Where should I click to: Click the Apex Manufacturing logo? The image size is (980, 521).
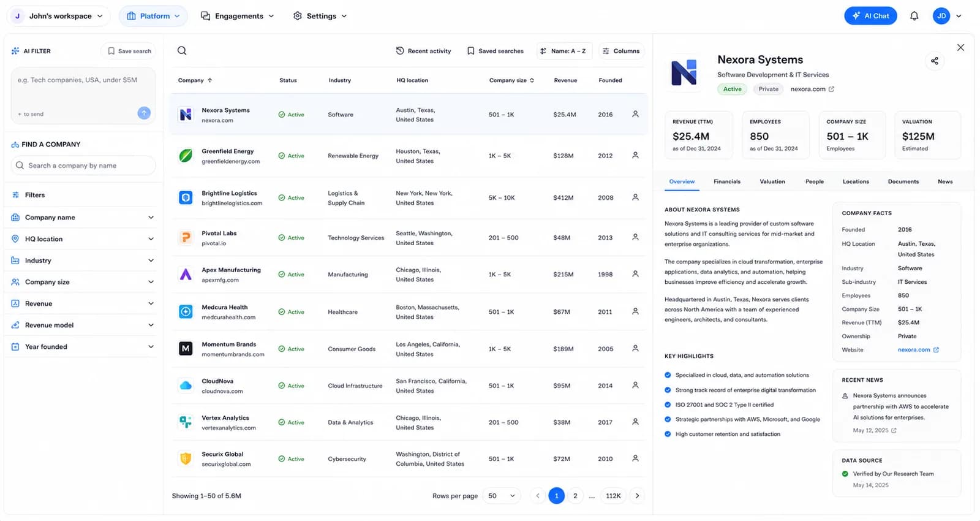pyautogui.click(x=186, y=274)
